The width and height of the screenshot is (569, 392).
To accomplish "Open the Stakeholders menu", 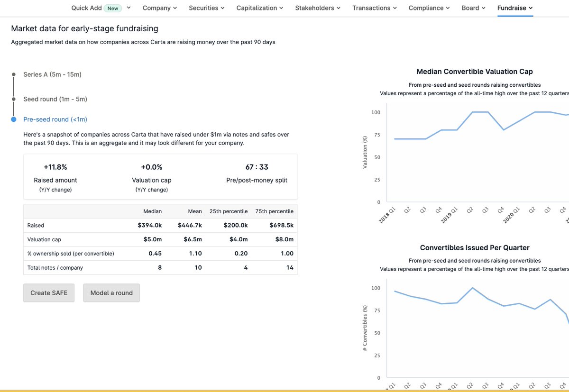I will 318,8.
